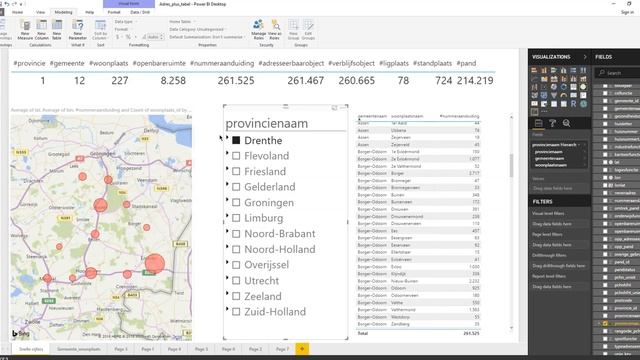Add a new report page
This screenshot has width=640, height=360.
(x=302, y=349)
